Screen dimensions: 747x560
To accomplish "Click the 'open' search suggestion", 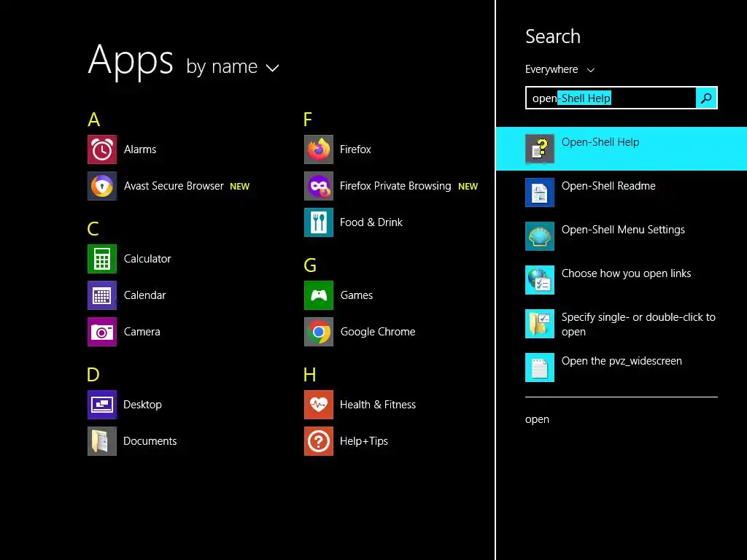I will 537,420.
